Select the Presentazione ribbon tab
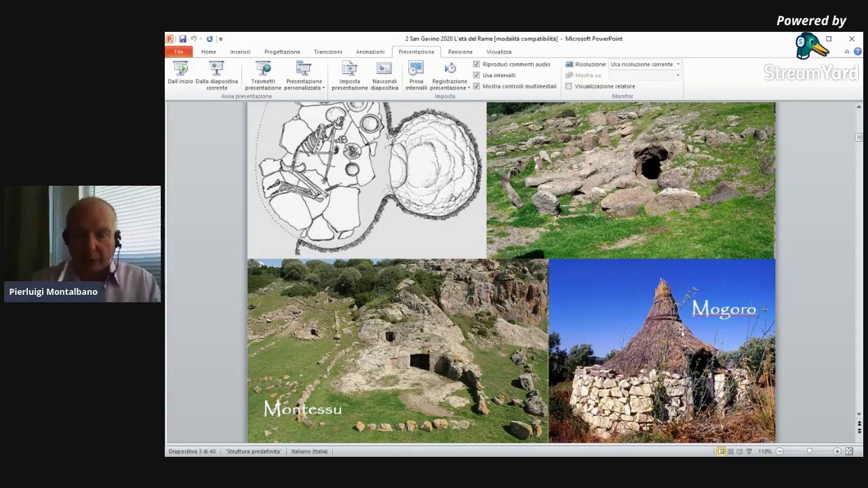 (x=416, y=52)
